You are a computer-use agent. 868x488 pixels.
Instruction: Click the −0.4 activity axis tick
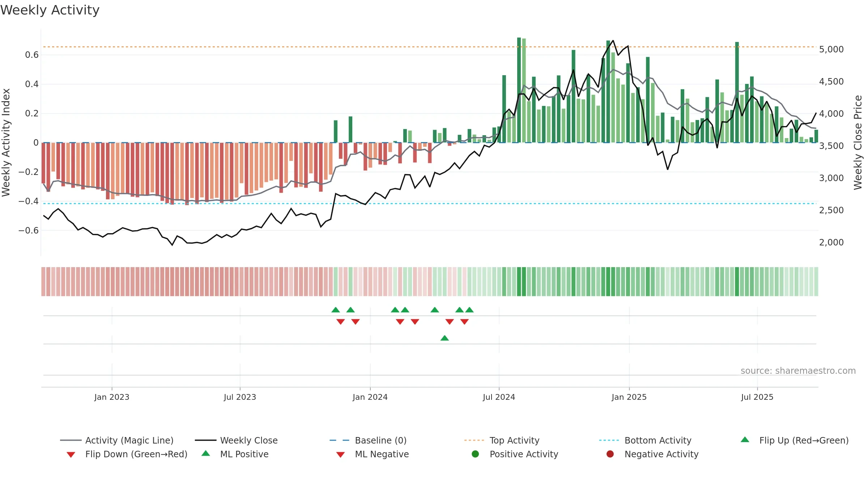click(29, 201)
